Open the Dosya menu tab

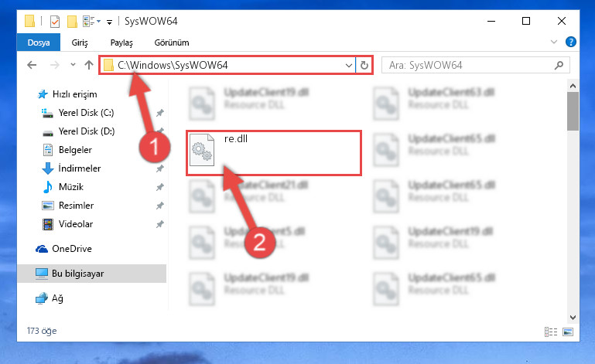click(x=39, y=42)
